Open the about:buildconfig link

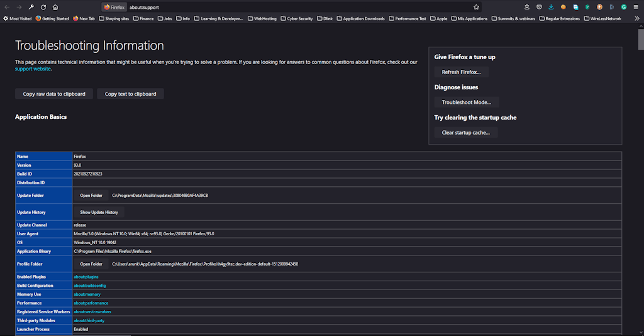90,286
